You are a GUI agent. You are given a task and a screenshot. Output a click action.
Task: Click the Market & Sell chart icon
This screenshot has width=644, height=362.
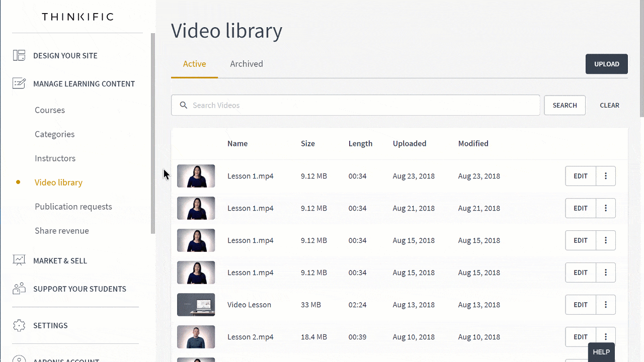tap(19, 260)
